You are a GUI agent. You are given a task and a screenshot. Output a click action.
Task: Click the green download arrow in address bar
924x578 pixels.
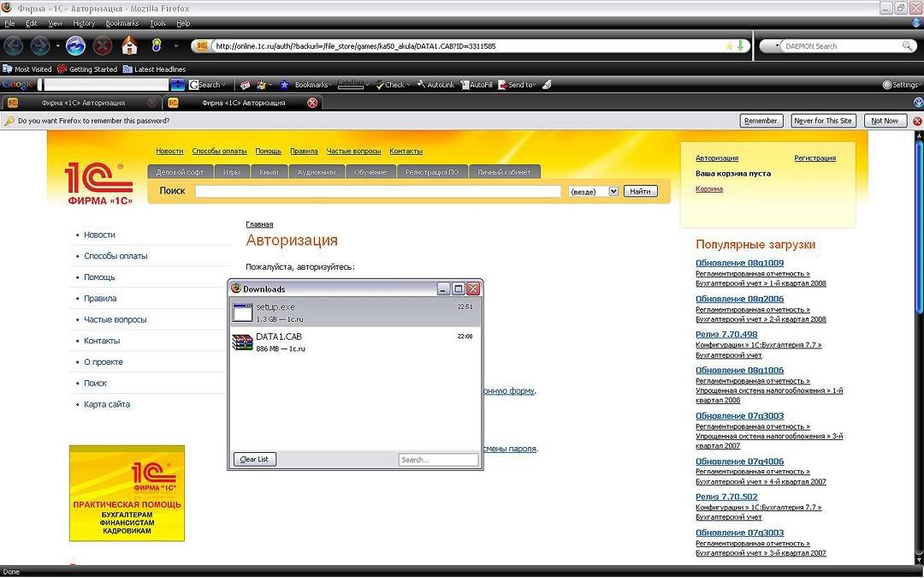(740, 46)
